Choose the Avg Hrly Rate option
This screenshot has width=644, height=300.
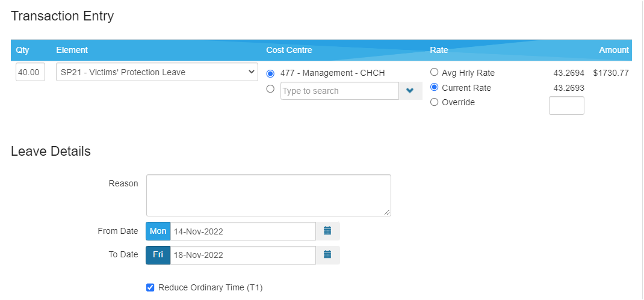click(434, 72)
